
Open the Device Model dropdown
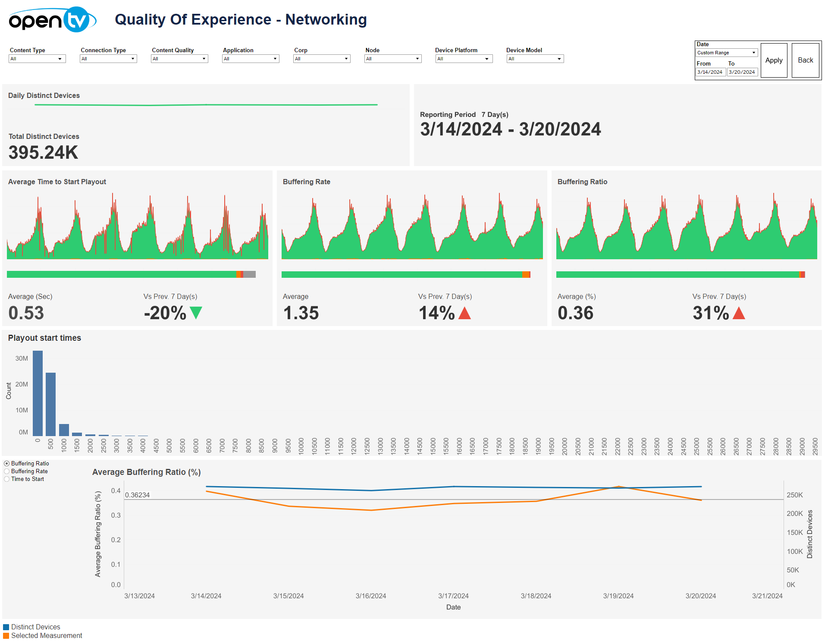[x=535, y=59]
